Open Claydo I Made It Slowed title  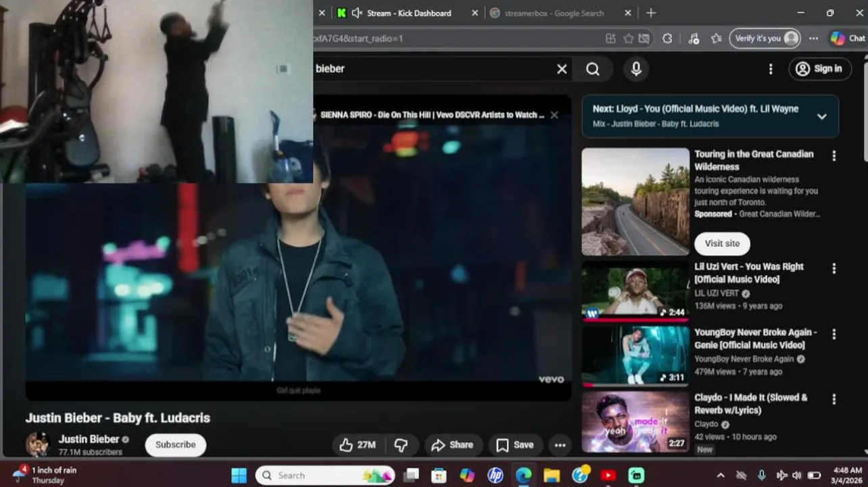[750, 404]
